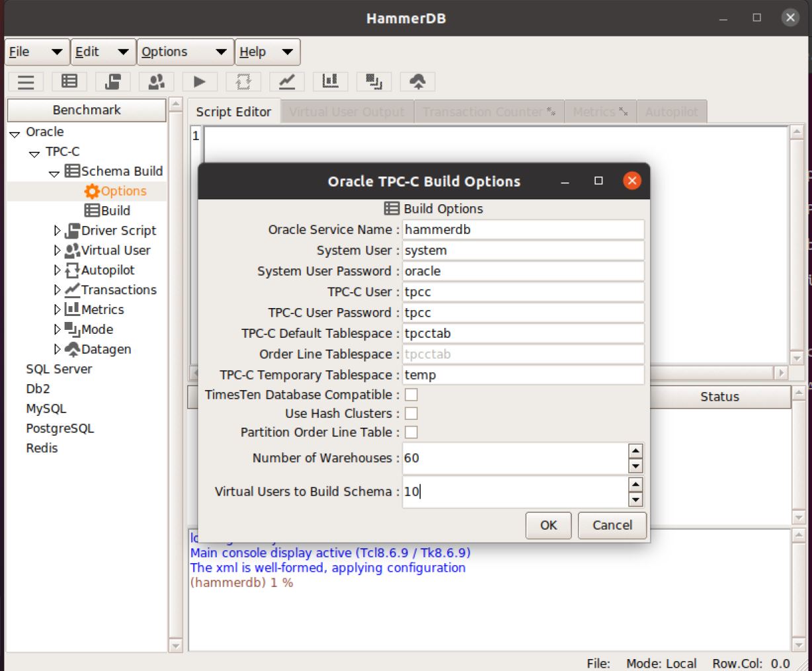
Task: Expand the Driver Script tree node
Action: (58, 231)
